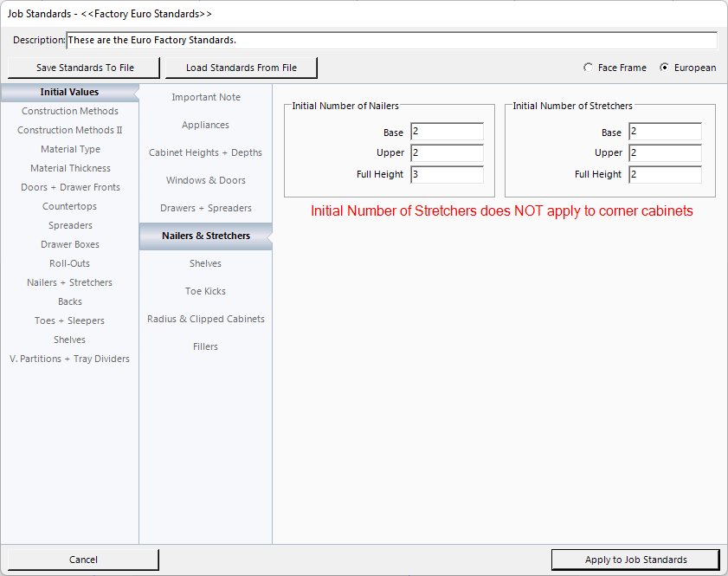Go to V. Partitions + Tray Dividers
This screenshot has width=728, height=576.
pos(70,359)
